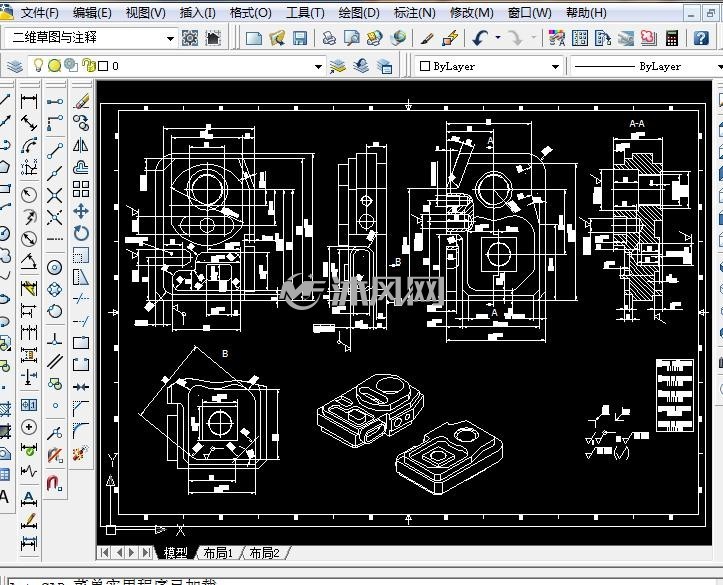Click the Open file folder icon
Image resolution: width=723 pixels, height=585 pixels.
coord(277,38)
